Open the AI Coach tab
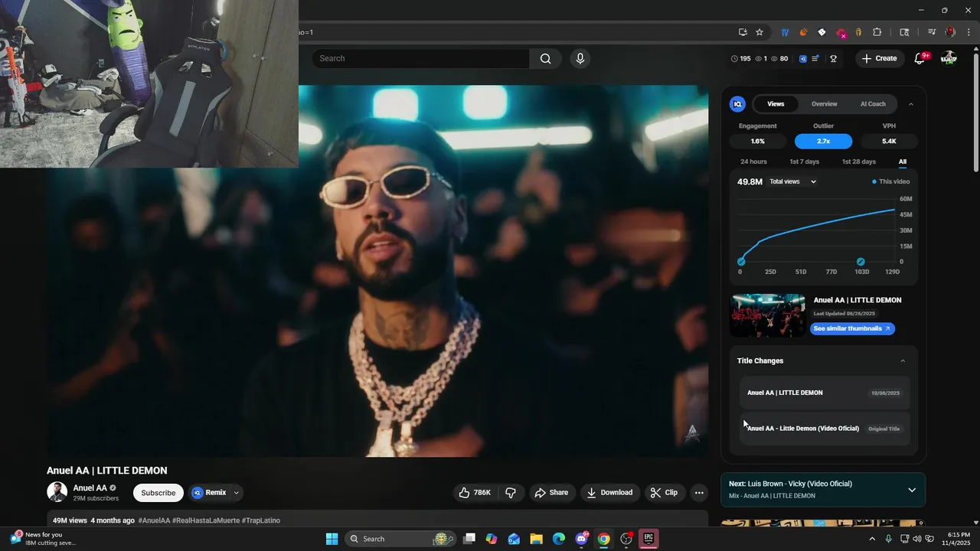Screen dimensions: 980x551 (x=873, y=104)
